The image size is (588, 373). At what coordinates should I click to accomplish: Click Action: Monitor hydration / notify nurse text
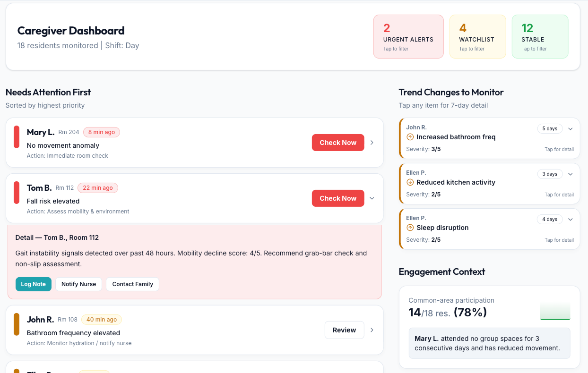coord(79,343)
